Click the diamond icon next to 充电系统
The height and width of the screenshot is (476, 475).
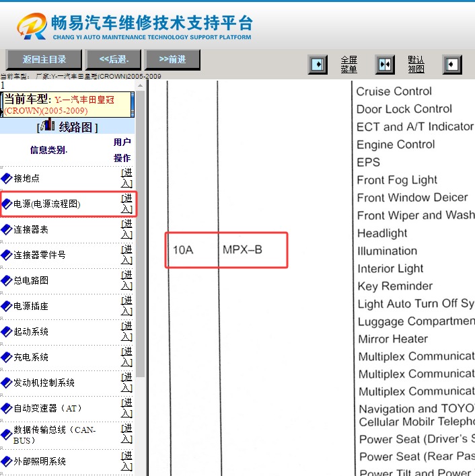7,357
